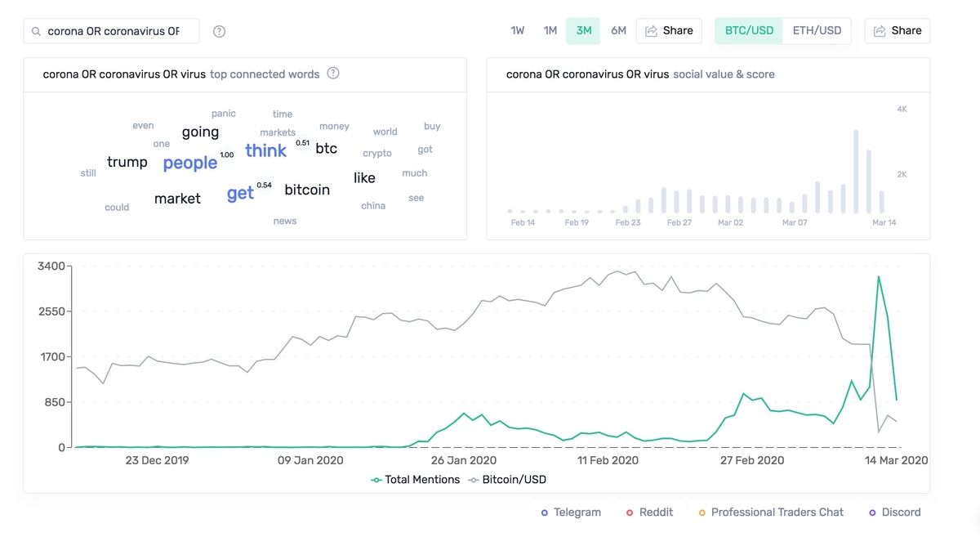Screen dimensions: 980x555
Task: Enable the Discord source filter
Action: point(894,512)
